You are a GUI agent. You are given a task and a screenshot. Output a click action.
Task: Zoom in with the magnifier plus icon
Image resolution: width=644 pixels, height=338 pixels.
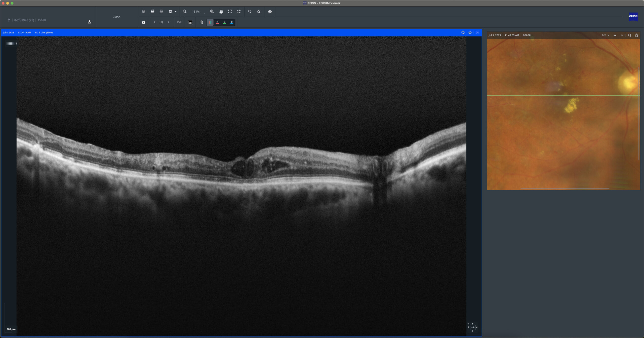point(212,12)
